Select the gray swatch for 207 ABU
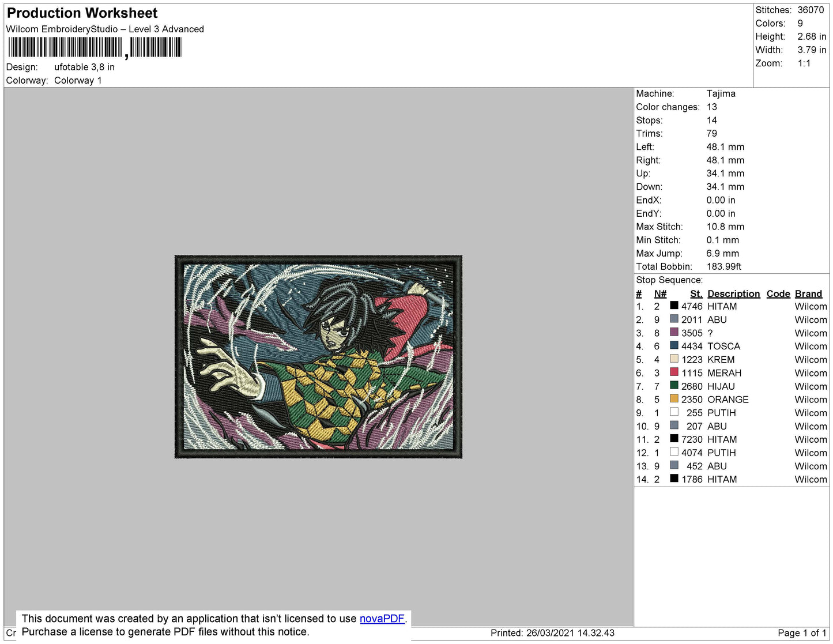 coord(674,425)
